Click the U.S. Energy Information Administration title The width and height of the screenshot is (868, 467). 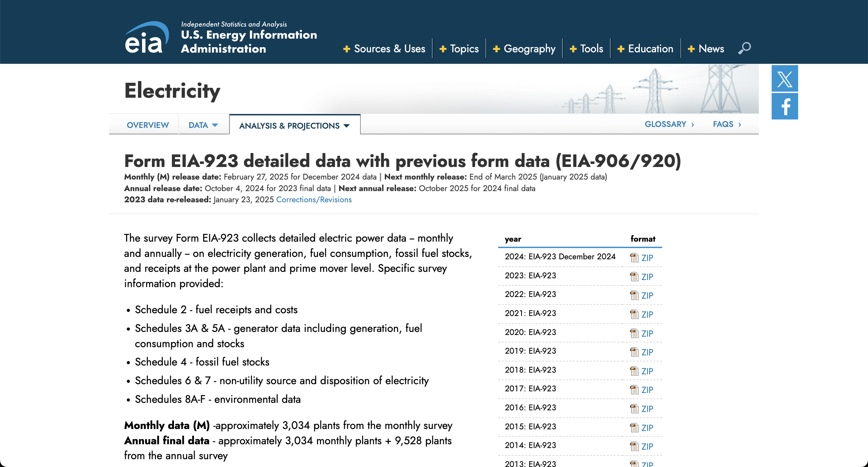click(x=249, y=42)
